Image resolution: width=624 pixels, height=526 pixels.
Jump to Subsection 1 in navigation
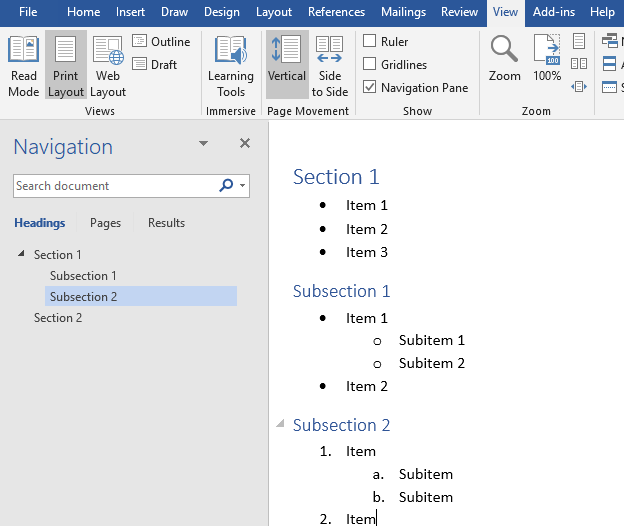point(83,276)
